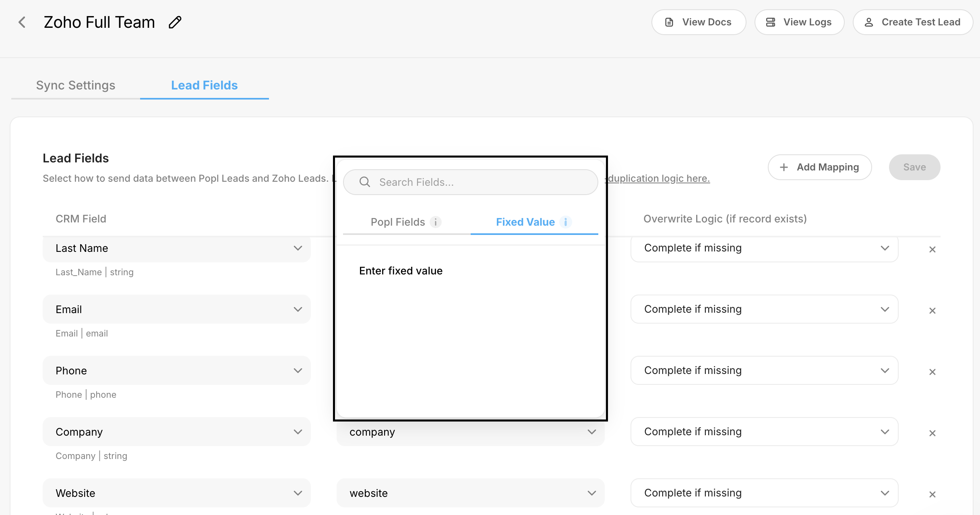
Task: Click the back arrow icon
Action: click(22, 22)
